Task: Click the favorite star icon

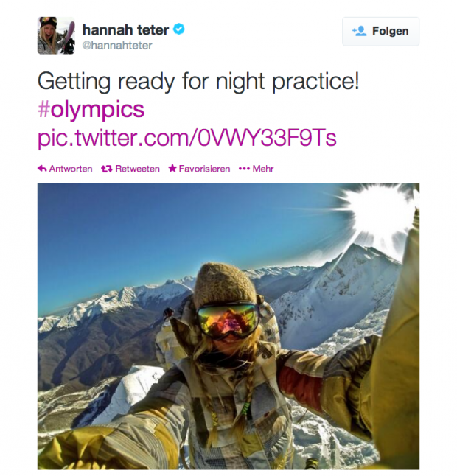Action: pyautogui.click(x=172, y=168)
